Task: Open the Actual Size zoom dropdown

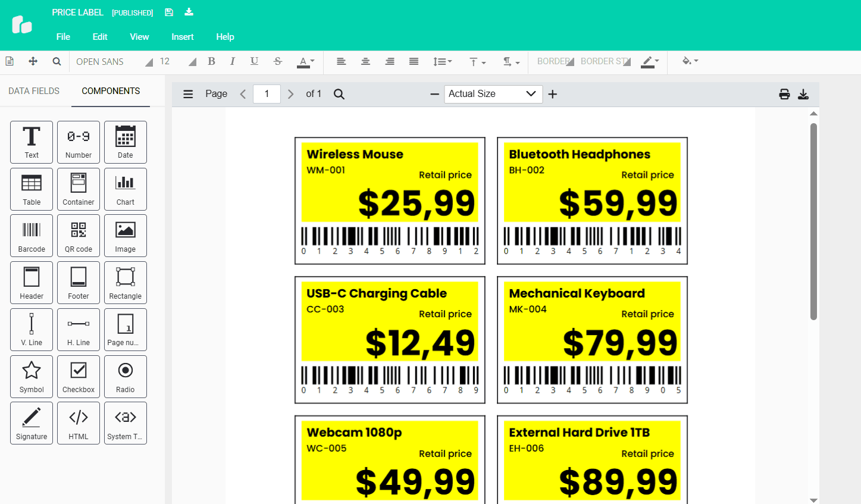Action: click(x=493, y=94)
